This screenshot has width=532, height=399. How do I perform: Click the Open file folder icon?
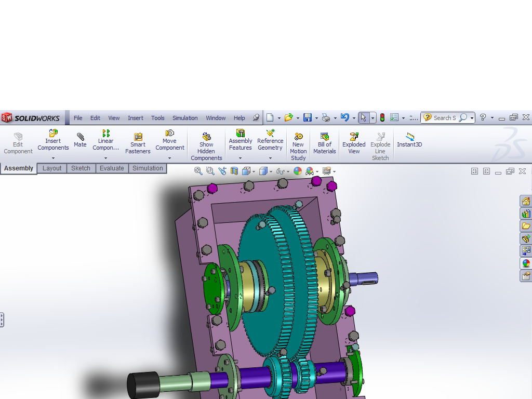(289, 117)
